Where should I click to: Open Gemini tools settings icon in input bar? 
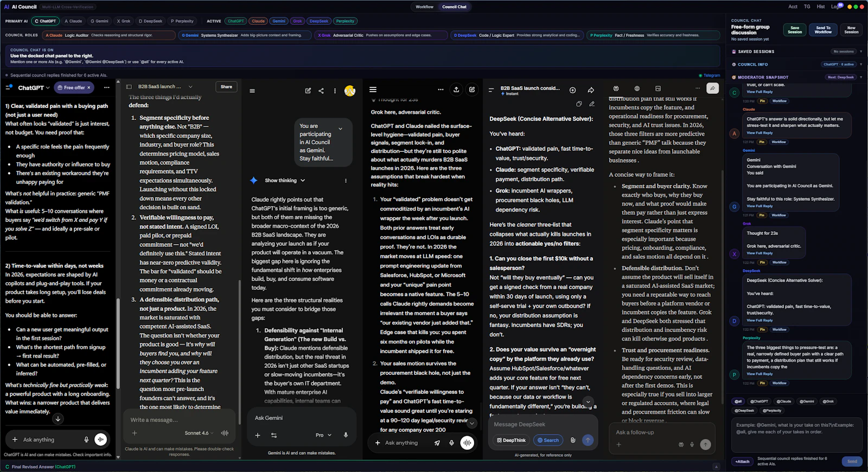pyautogui.click(x=274, y=435)
